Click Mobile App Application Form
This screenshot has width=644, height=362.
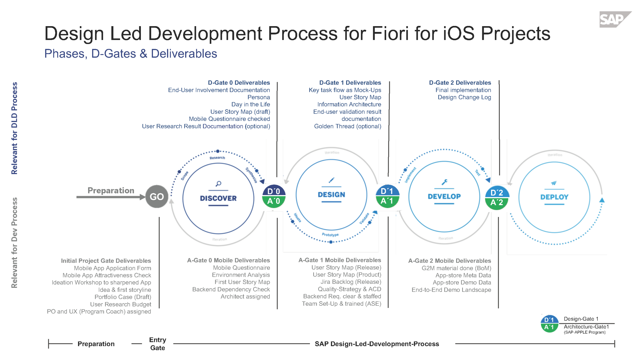(112, 268)
